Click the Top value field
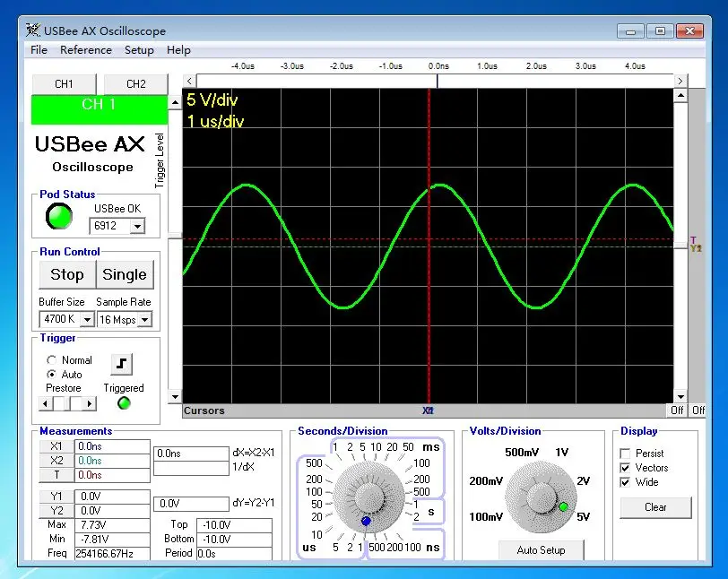Viewport: 728px width, 579px height. (x=235, y=525)
